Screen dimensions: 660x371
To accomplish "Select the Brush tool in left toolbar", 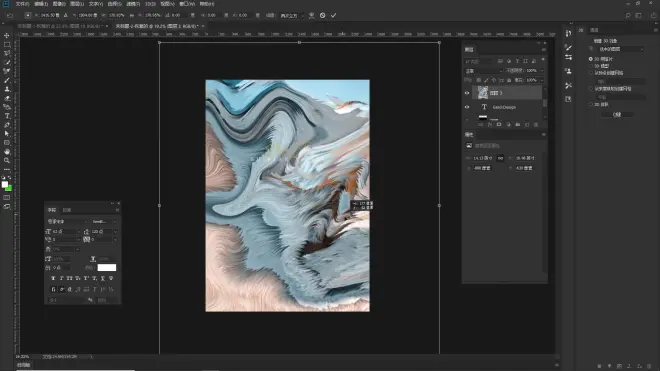I will 7,80.
